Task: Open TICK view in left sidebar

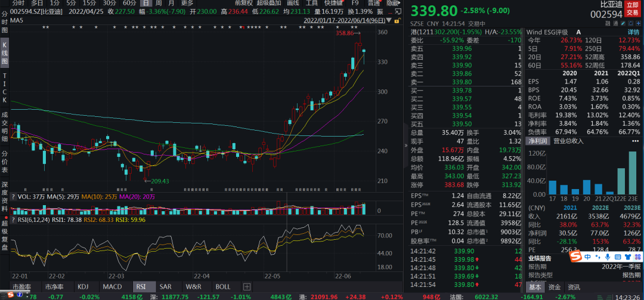Action: click(x=5, y=88)
